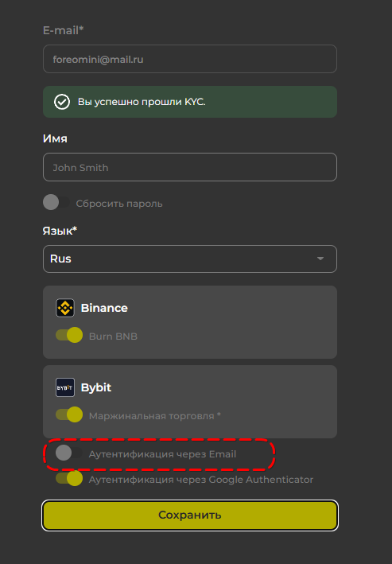Toggle the Burn BNB switch
The height and width of the screenshot is (564, 392).
point(69,335)
